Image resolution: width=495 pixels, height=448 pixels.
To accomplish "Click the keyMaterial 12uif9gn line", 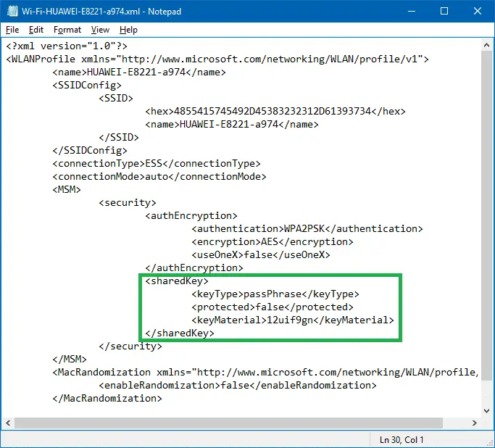I will click(293, 320).
